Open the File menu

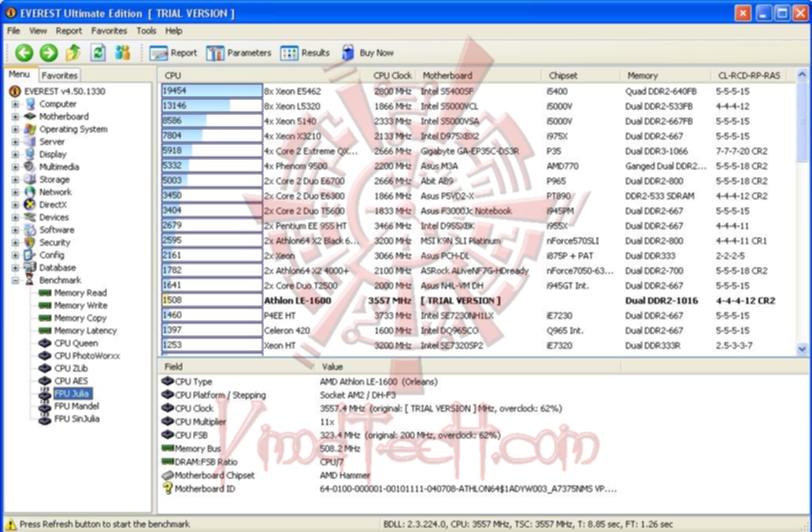pos(13,31)
